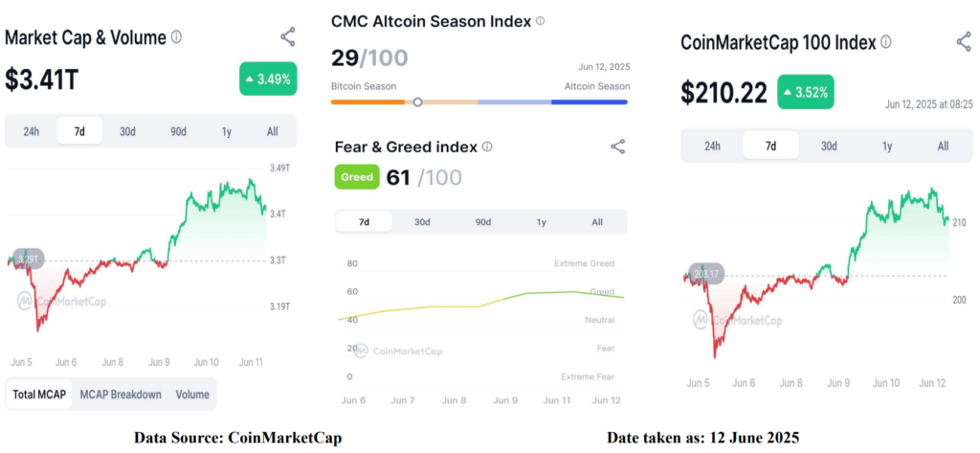Set Fear & Greed chart to 90d

483,222
